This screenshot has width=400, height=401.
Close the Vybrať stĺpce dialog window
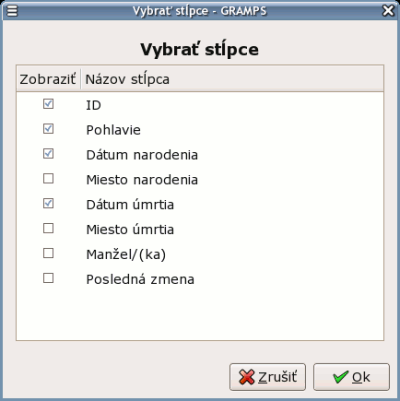[388, 11]
